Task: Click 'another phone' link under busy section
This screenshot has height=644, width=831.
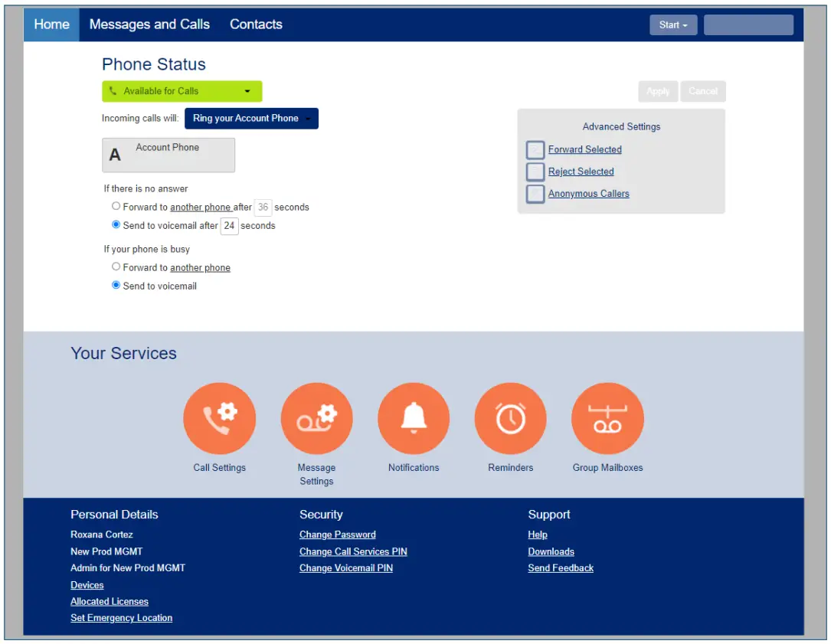Action: (201, 268)
